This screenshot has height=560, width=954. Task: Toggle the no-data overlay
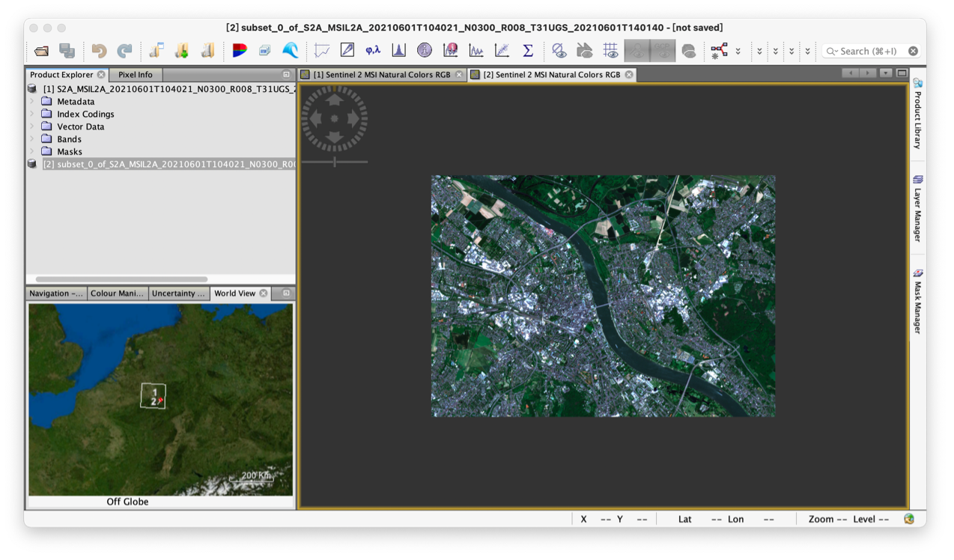[x=559, y=51]
